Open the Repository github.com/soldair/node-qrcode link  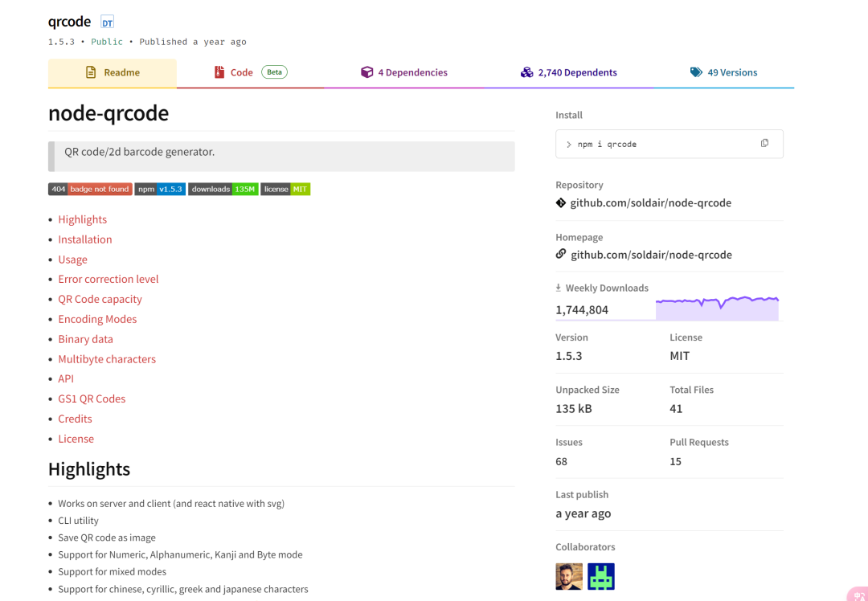tap(650, 202)
